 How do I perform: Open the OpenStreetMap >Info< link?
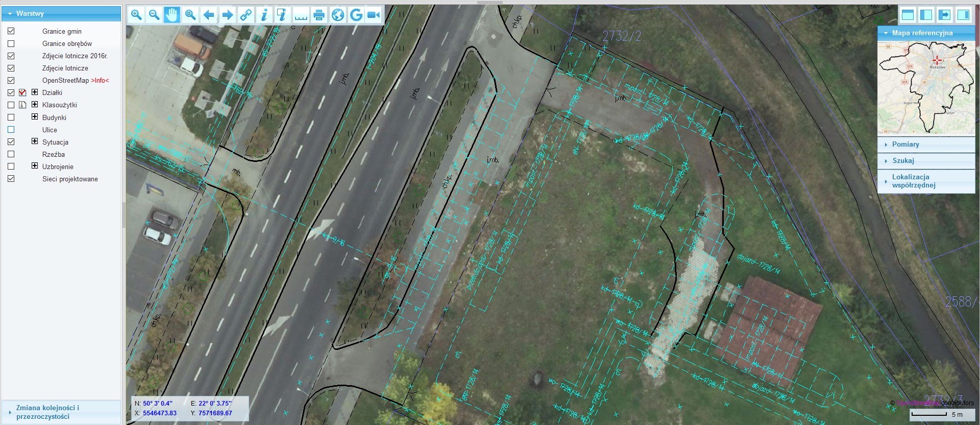[100, 81]
